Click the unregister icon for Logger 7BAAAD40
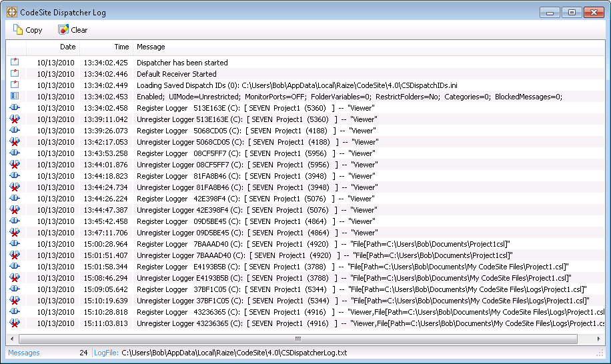Viewport: 611px width, 364px height. (15, 255)
